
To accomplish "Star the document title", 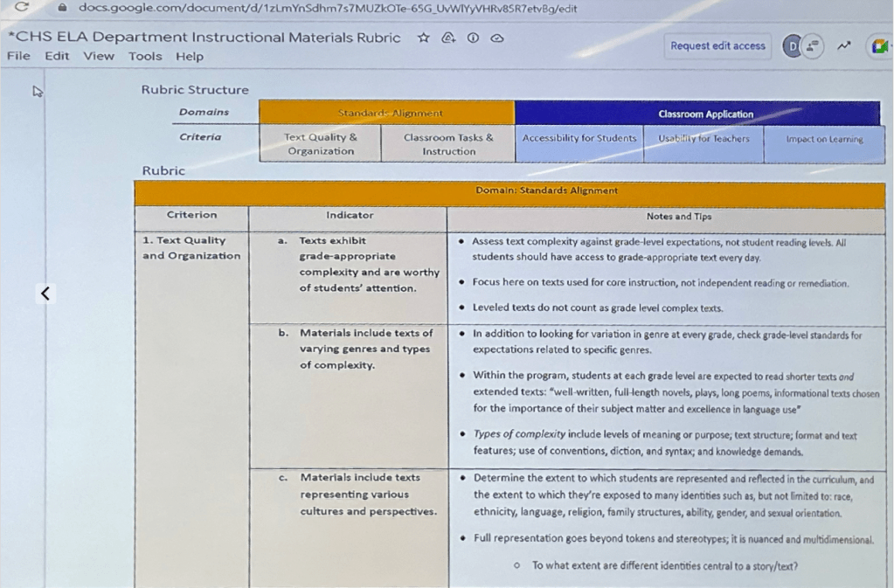I will pyautogui.click(x=424, y=38).
